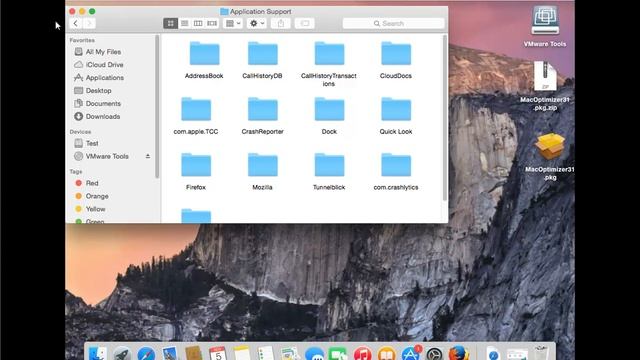Open iBooks from the Dock
640x360 pixels.
click(x=387, y=353)
